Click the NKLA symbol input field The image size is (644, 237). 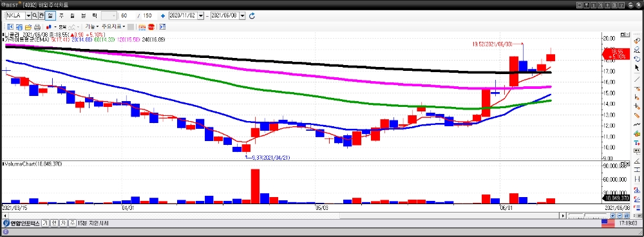tap(15, 15)
